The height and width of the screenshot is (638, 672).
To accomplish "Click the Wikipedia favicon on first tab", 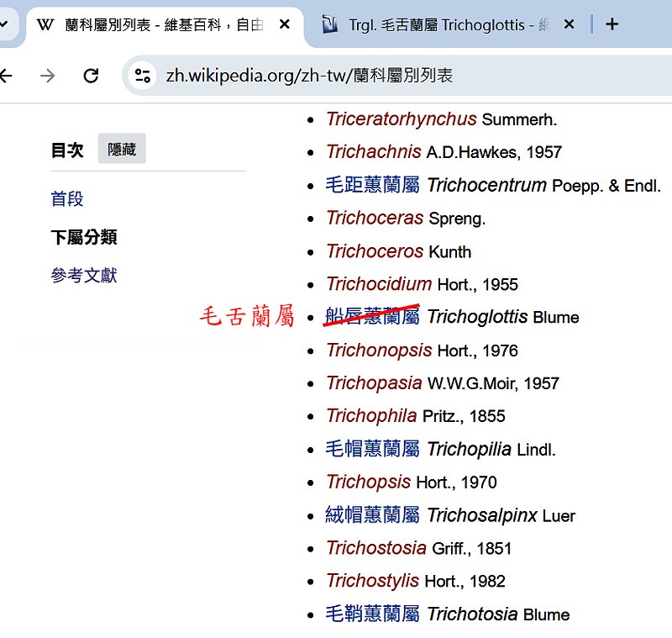I will click(x=45, y=24).
